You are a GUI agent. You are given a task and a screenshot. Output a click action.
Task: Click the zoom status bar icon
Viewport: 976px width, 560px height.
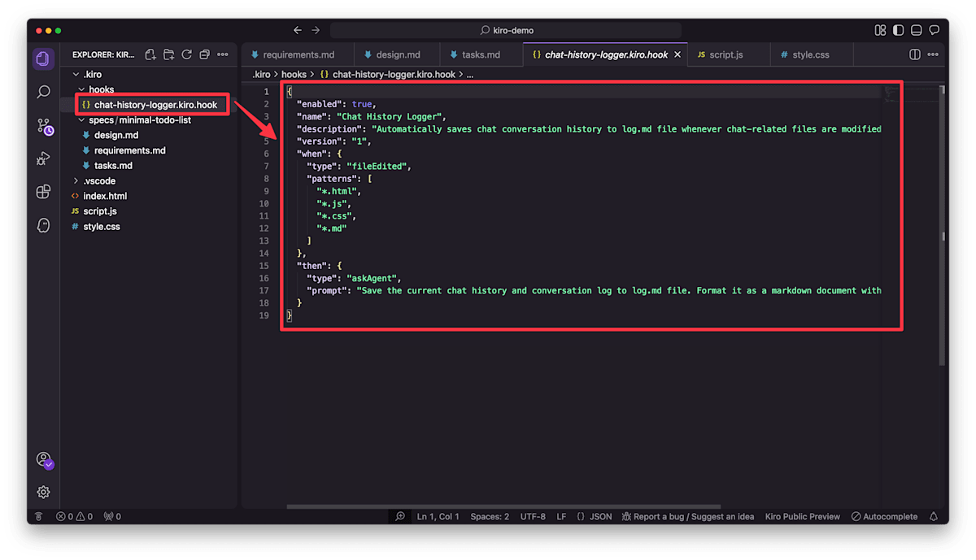coord(400,516)
